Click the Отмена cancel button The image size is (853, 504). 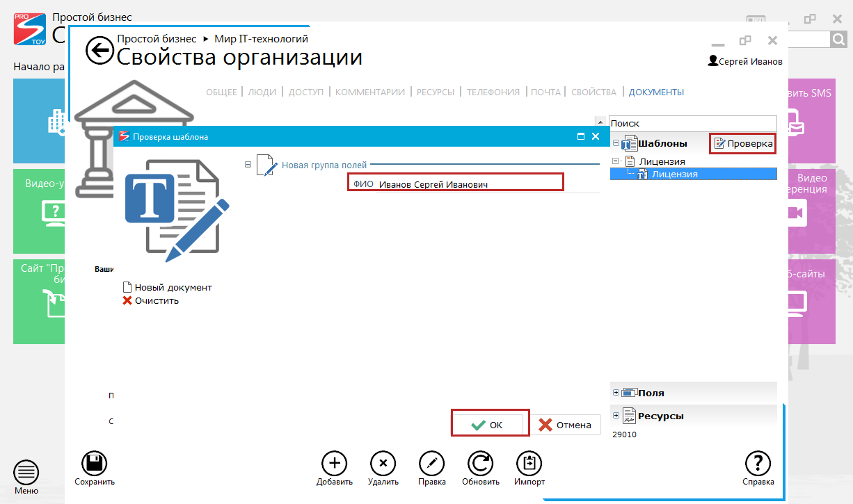[566, 425]
